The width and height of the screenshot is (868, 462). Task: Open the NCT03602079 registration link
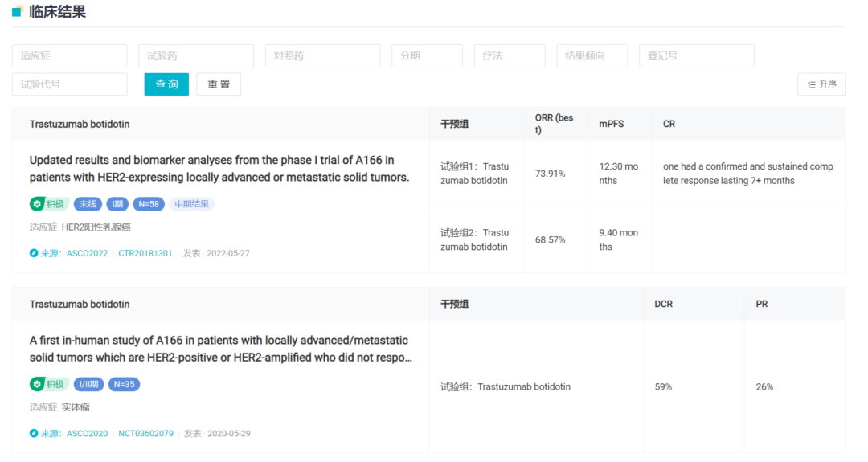pos(145,433)
